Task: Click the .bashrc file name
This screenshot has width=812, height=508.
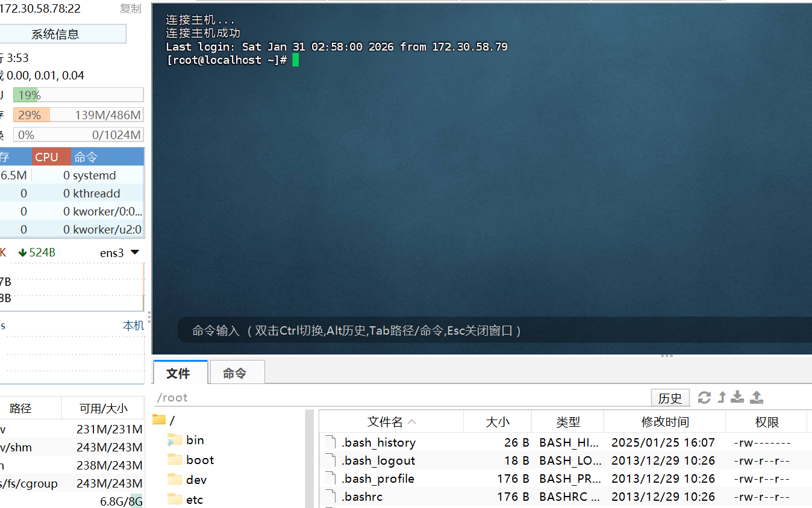Action: tap(361, 497)
